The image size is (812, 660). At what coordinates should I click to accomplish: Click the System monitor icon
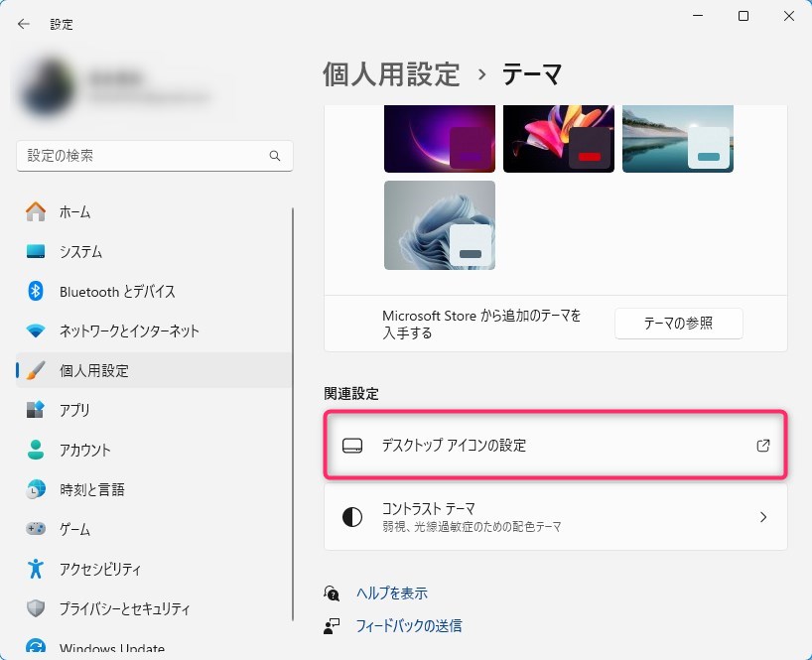click(36, 251)
